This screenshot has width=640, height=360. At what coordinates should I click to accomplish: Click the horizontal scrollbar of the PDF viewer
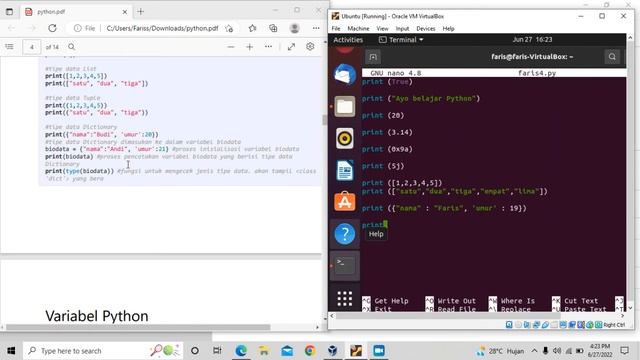pyautogui.click(x=138, y=327)
